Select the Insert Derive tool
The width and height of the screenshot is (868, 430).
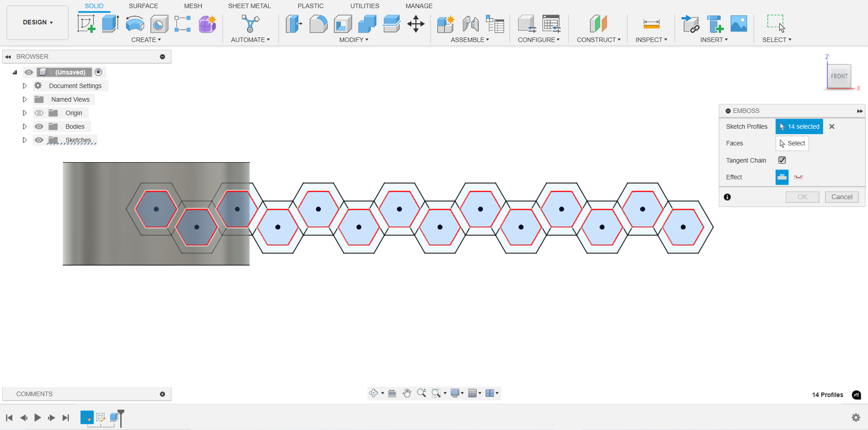[x=690, y=23]
